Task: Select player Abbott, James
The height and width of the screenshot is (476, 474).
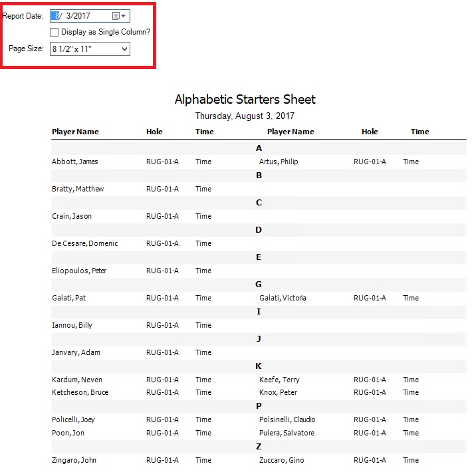Action: coord(75,162)
